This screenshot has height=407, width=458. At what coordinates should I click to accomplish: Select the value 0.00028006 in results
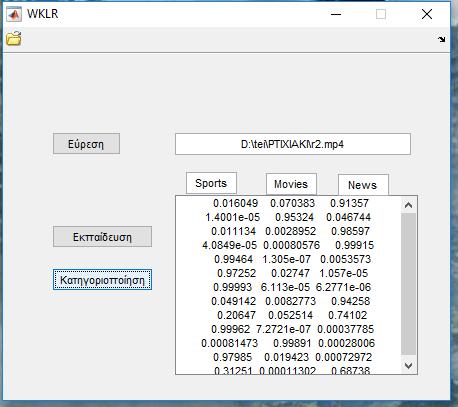[x=346, y=343]
